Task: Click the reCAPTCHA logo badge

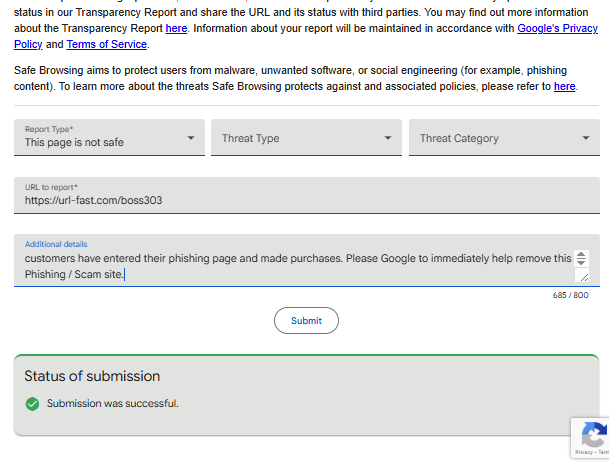Action: [593, 435]
